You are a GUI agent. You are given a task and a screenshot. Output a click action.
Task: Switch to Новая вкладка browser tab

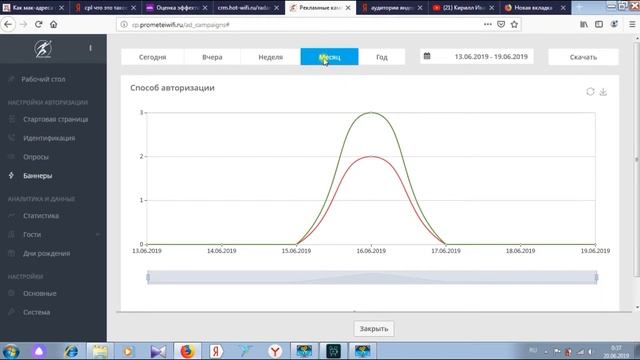coord(535,7)
